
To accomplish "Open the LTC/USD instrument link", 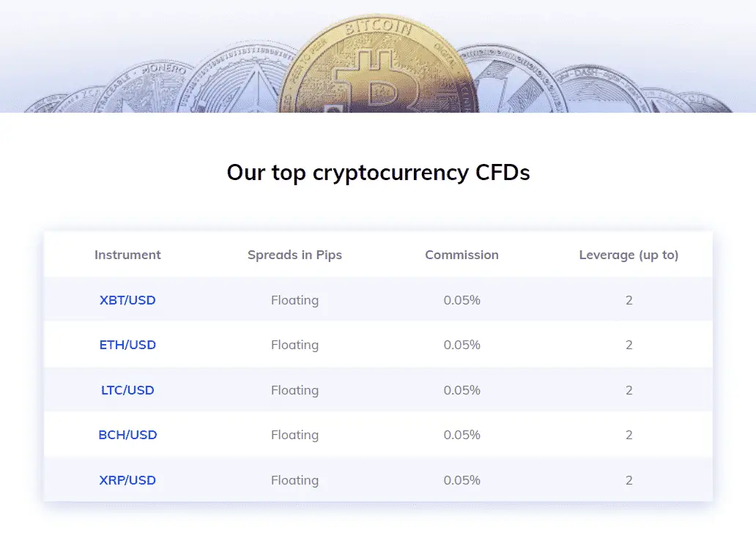I will (x=127, y=390).
